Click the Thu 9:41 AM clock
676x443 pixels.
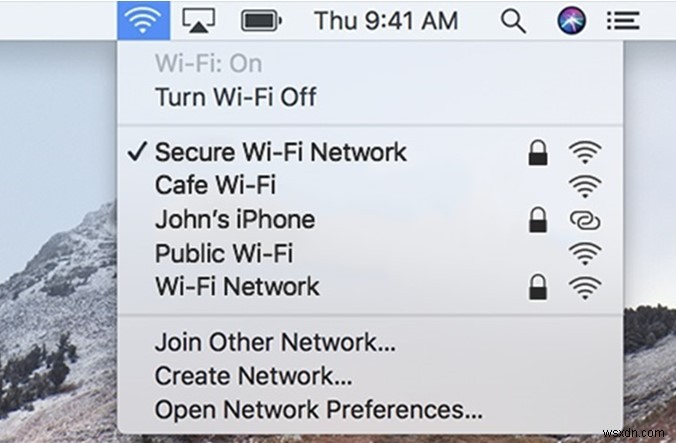click(386, 21)
